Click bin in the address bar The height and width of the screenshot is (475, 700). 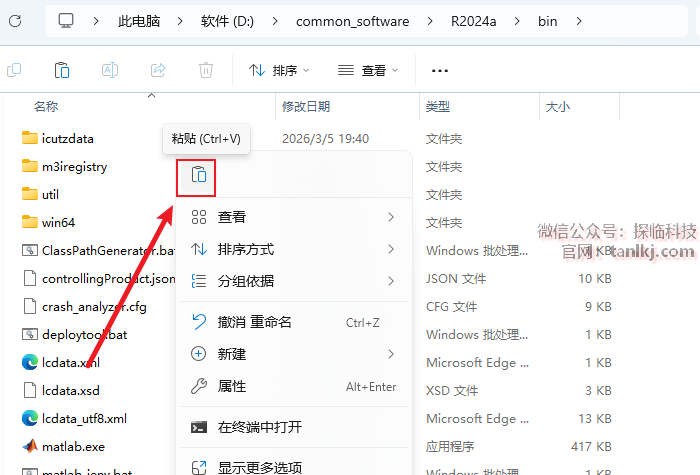(x=548, y=21)
